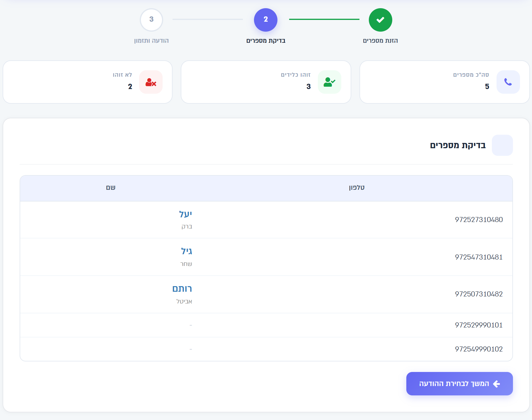Click the name גיל in the table
This screenshot has width=532, height=420.
[x=186, y=251]
